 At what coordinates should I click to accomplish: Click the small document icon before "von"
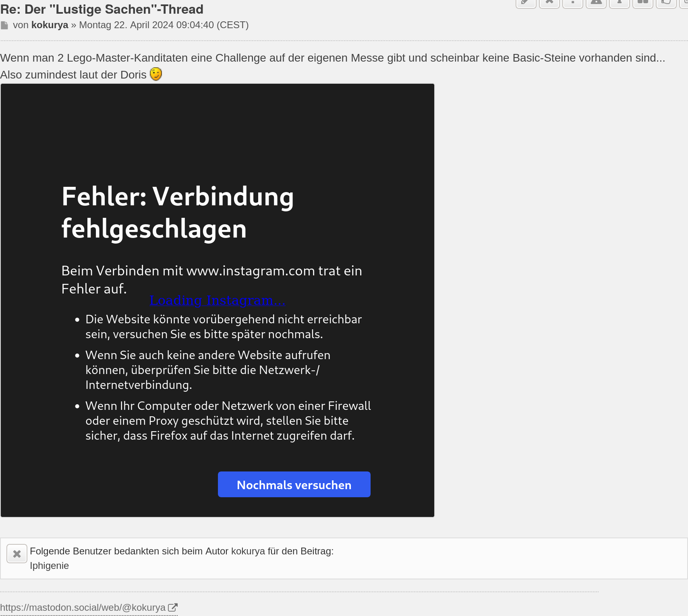click(4, 25)
